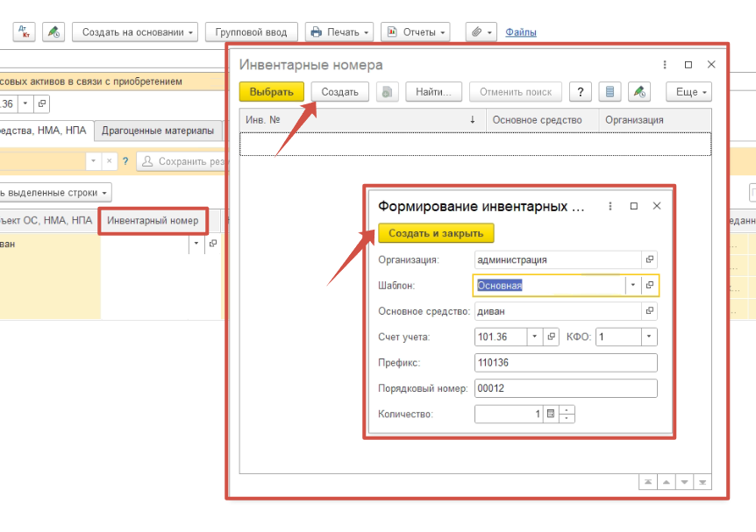The image size is (756, 532).
Task: Open three-dot menu of Инвентарные номера window
Action: coord(665,65)
